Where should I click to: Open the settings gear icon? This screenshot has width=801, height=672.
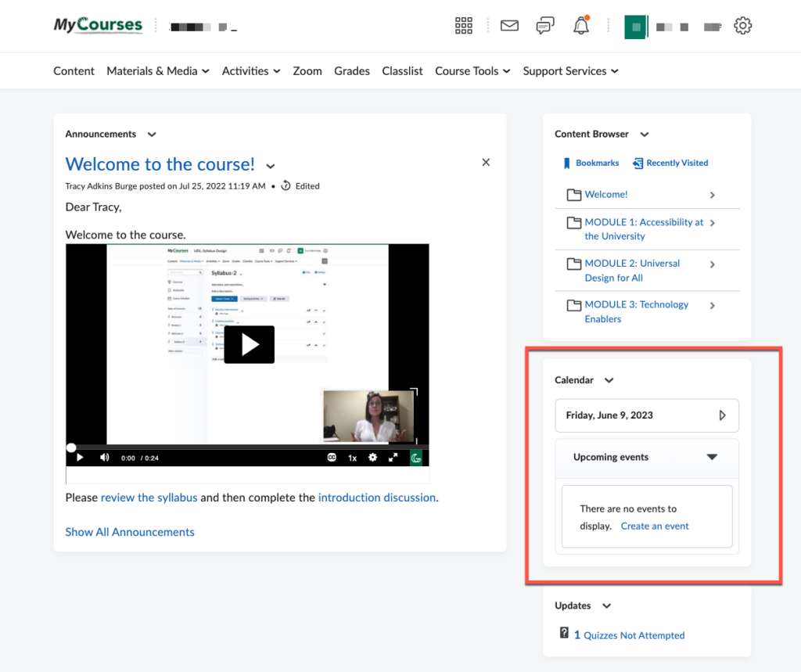click(x=742, y=25)
